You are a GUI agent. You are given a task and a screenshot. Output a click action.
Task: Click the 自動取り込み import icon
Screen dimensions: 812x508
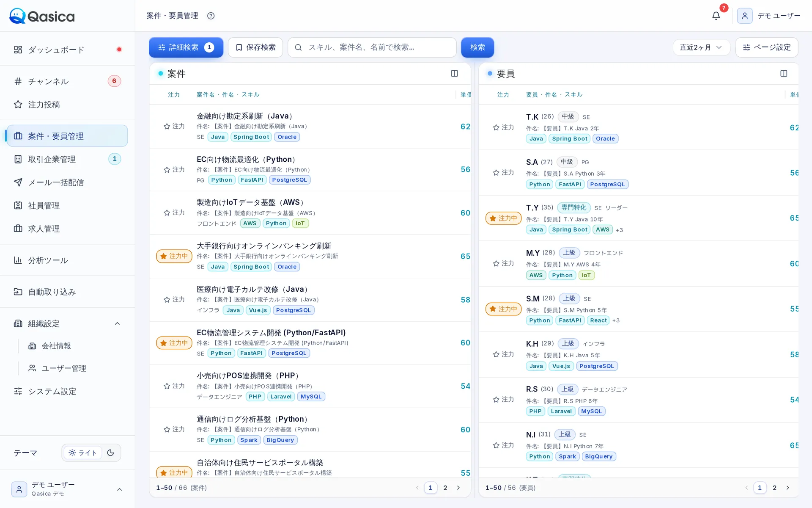click(x=18, y=292)
